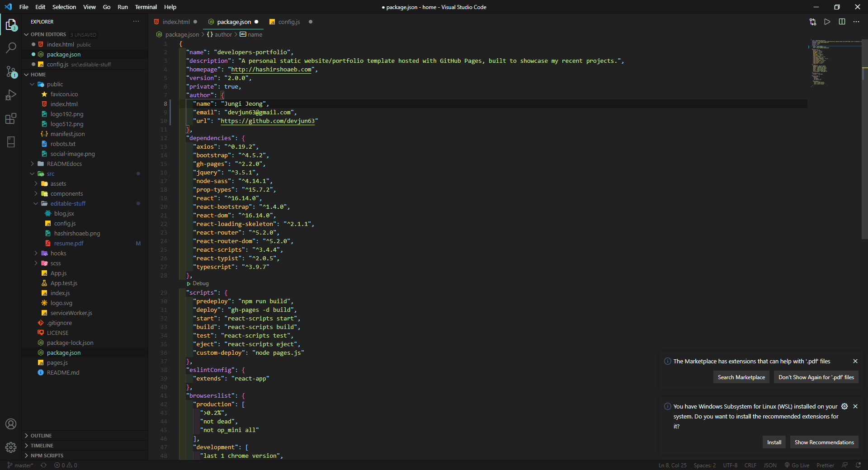Click the VS Code logo icon in title bar
868x470 pixels.
(x=8, y=7)
